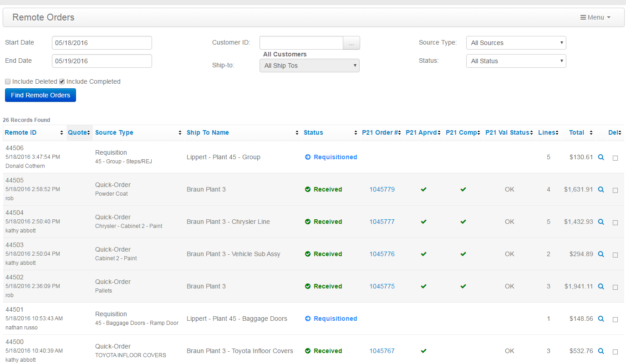Screen dimensions: 626x364
Task: Click the End Date field
Action: (102, 61)
